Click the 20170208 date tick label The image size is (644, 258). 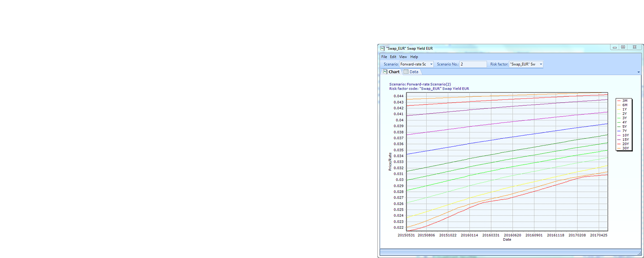pyautogui.click(x=577, y=235)
